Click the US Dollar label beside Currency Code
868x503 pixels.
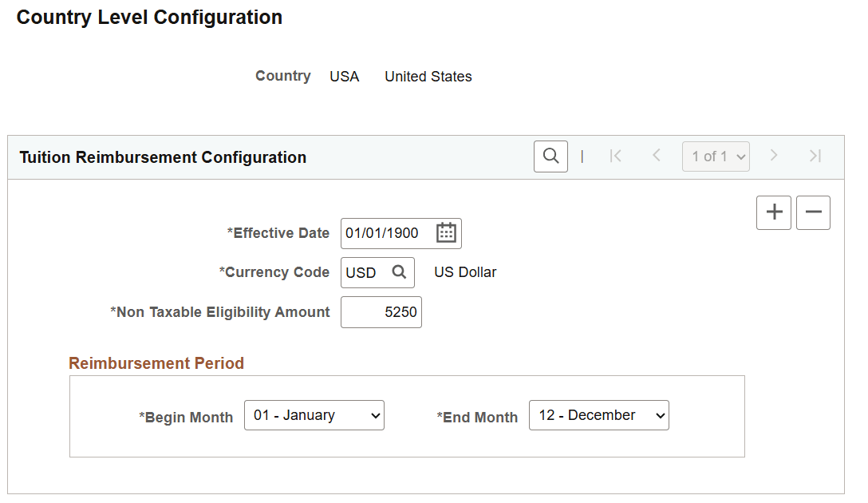(464, 272)
